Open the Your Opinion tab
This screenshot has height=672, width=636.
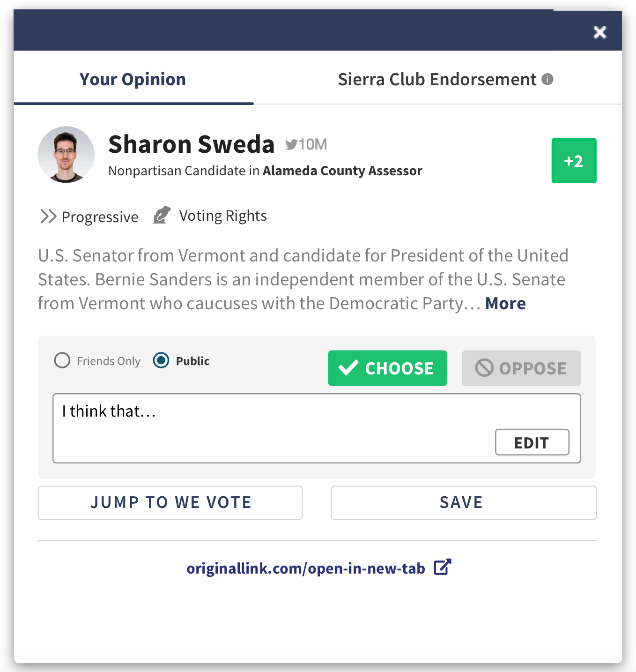[133, 79]
